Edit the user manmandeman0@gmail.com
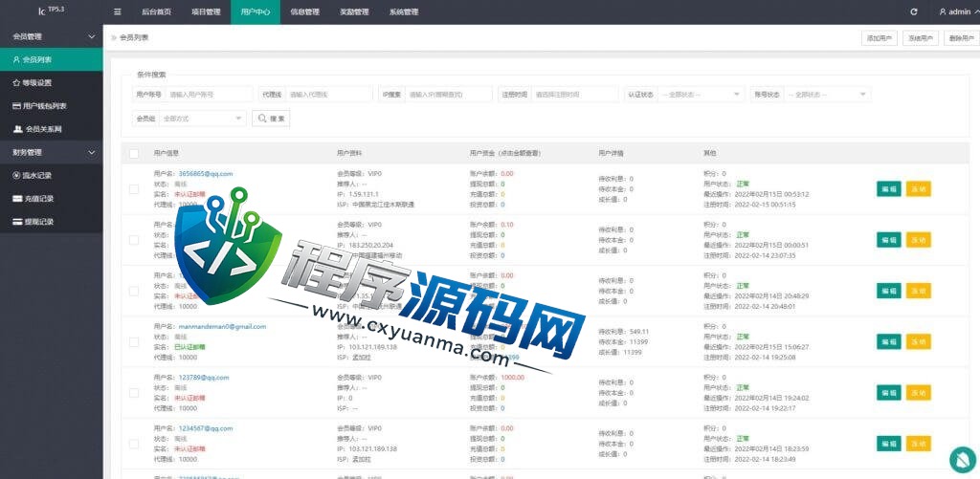980x479 pixels. (889, 341)
